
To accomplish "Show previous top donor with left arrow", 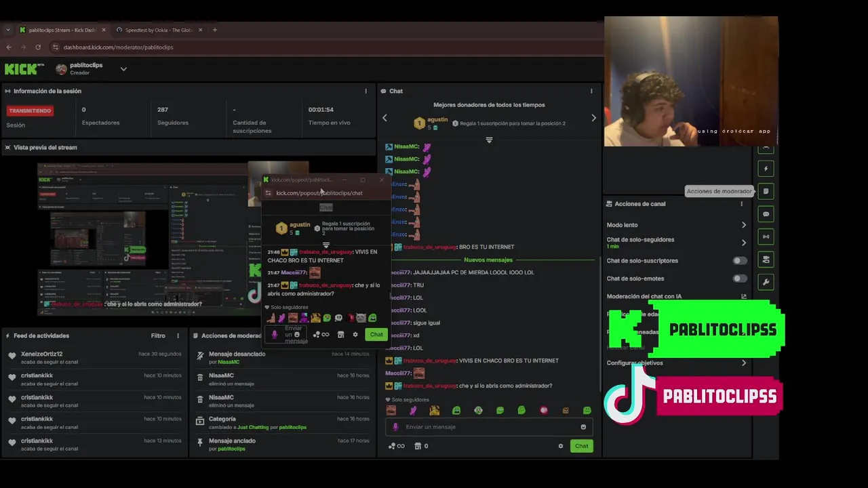I will pyautogui.click(x=384, y=118).
